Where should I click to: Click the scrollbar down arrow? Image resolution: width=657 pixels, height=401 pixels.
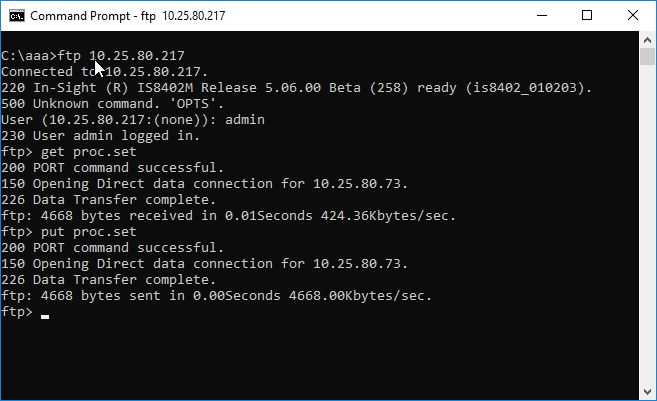[647, 391]
